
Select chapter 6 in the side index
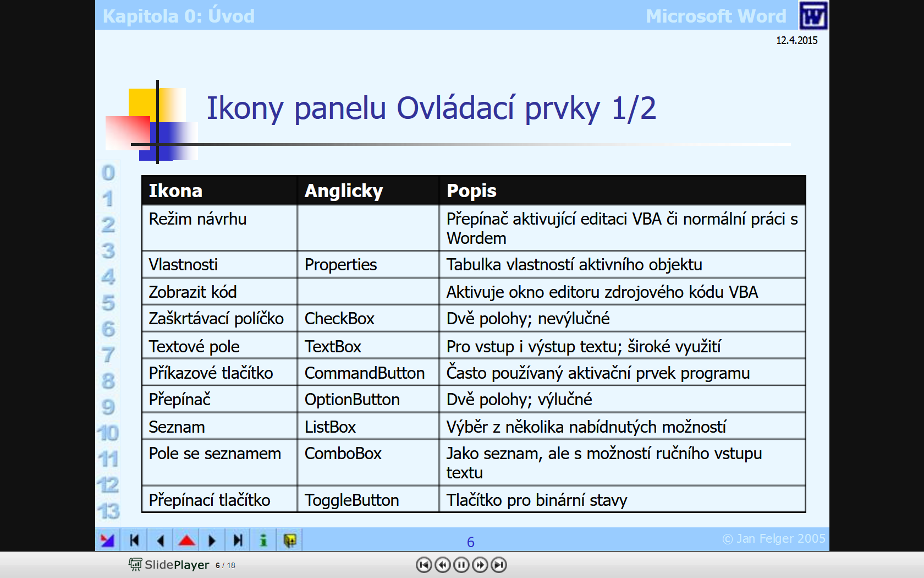point(108,329)
